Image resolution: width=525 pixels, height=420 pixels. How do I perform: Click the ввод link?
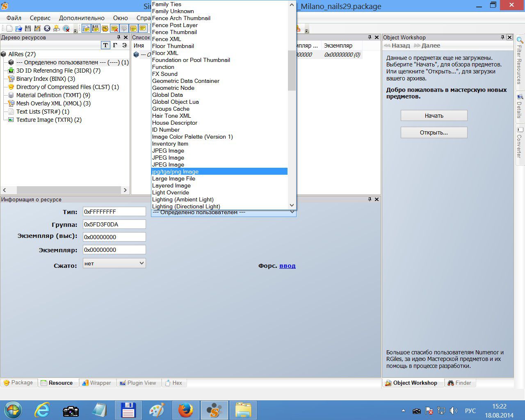pyautogui.click(x=287, y=266)
